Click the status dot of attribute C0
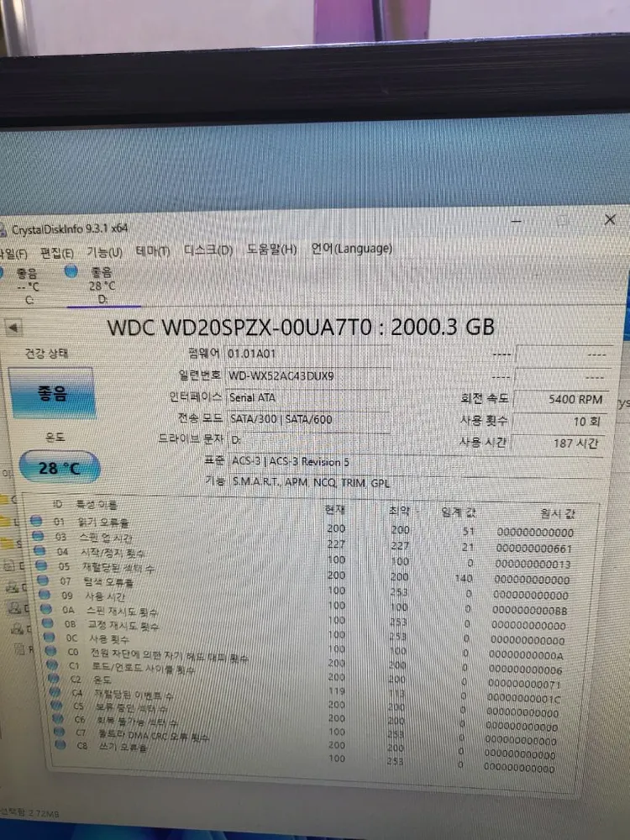The image size is (630, 840). [x=51, y=651]
